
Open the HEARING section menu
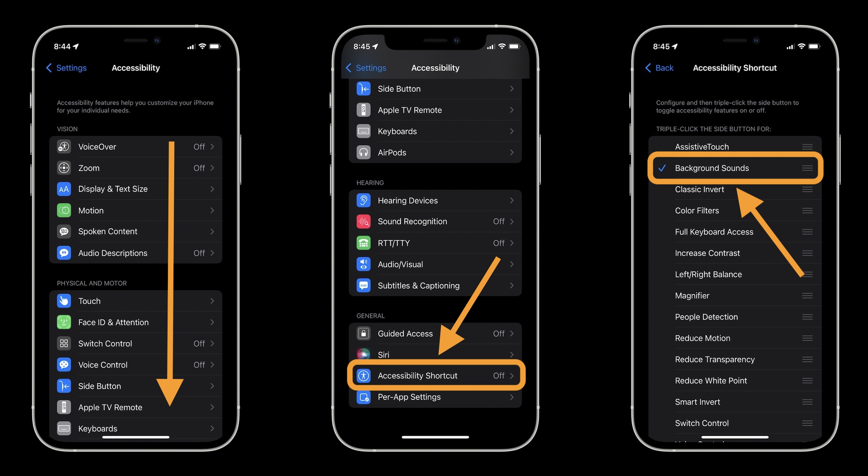pyautogui.click(x=434, y=200)
